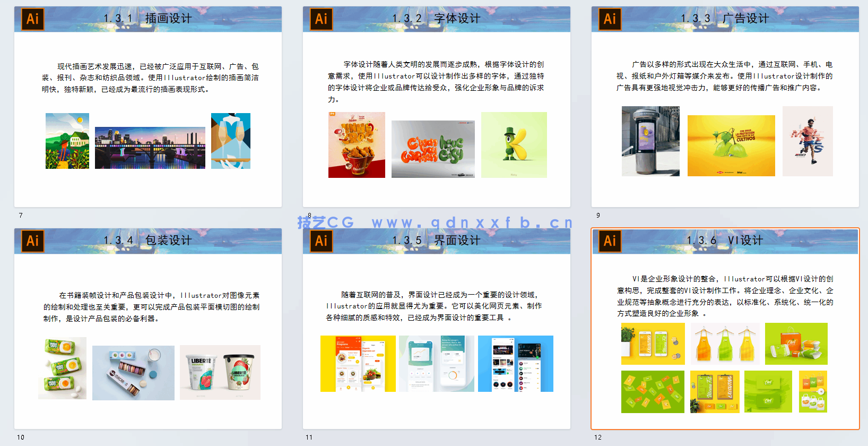
Task: Click the LIBERTÉ yogurt cups image on slide 10
Action: tap(220, 372)
